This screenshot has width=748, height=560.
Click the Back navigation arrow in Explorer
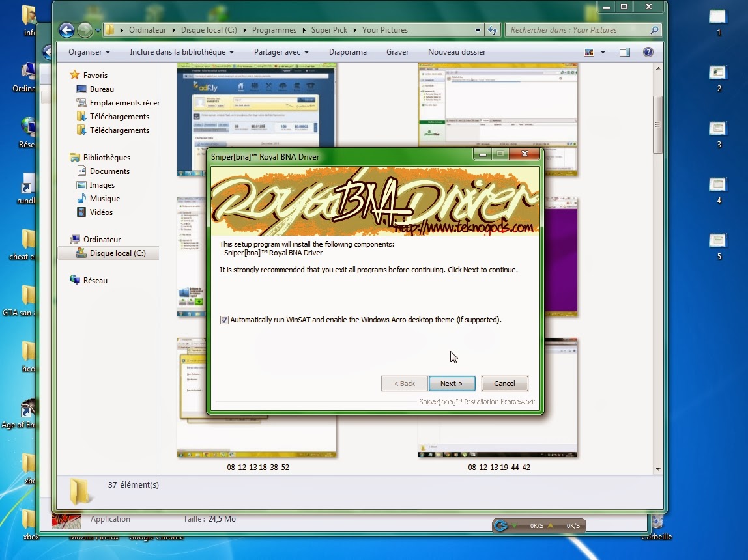(66, 30)
